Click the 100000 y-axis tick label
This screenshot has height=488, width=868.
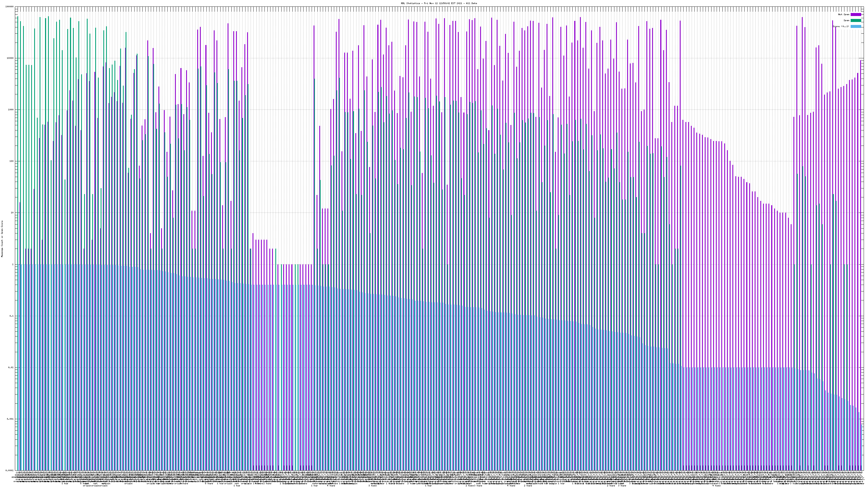[x=10, y=7]
